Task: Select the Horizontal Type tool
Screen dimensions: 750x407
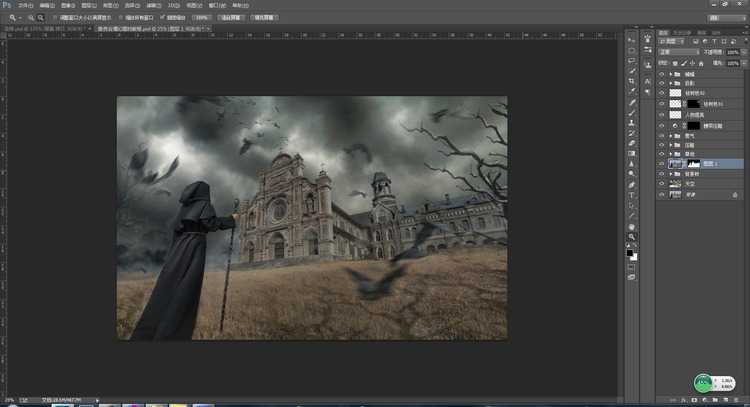Action: 632,196
